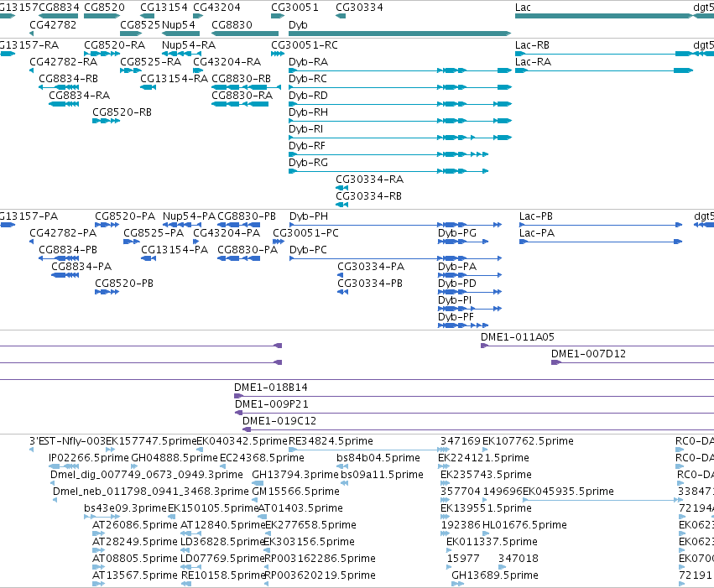
Task: Open the CG8525-RA transcript label
Action: point(151,62)
